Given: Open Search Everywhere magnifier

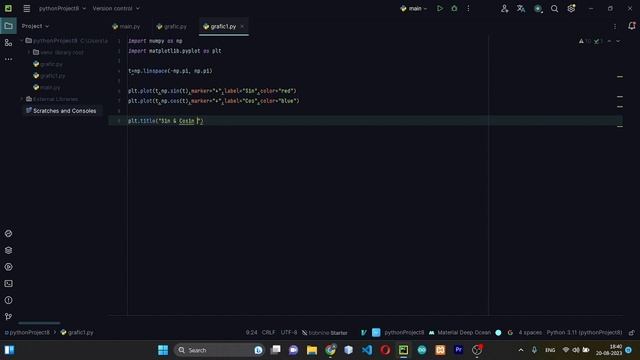Looking at the screenshot, I should coord(554,8).
